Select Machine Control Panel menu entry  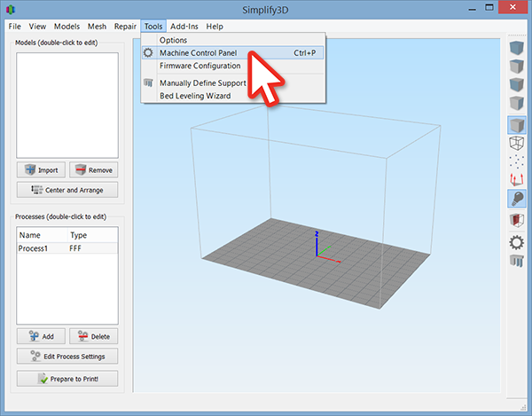point(233,53)
